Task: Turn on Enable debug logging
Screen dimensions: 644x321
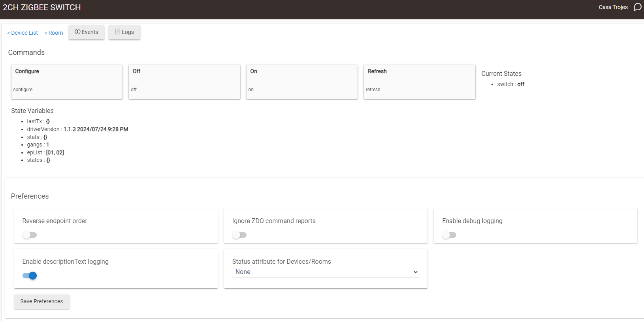Action: [449, 235]
